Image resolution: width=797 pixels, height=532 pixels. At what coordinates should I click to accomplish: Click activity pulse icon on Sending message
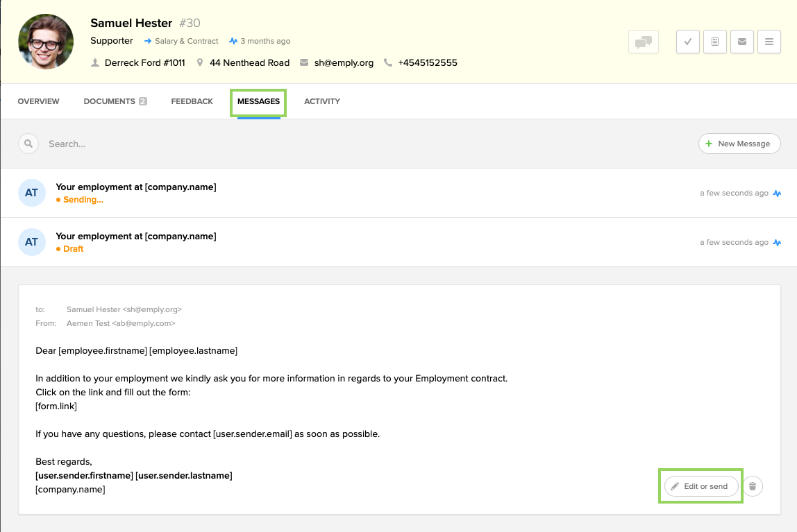click(777, 194)
